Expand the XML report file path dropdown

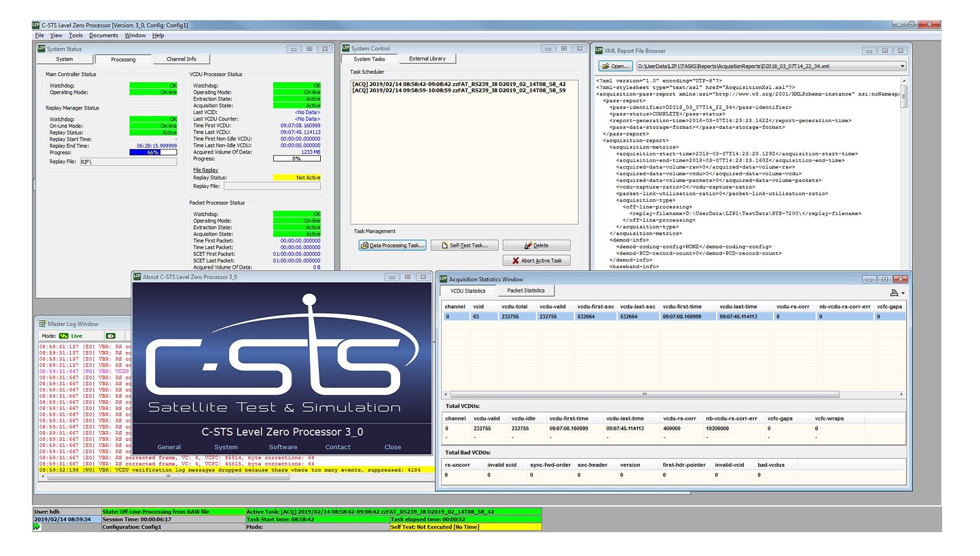[902, 66]
